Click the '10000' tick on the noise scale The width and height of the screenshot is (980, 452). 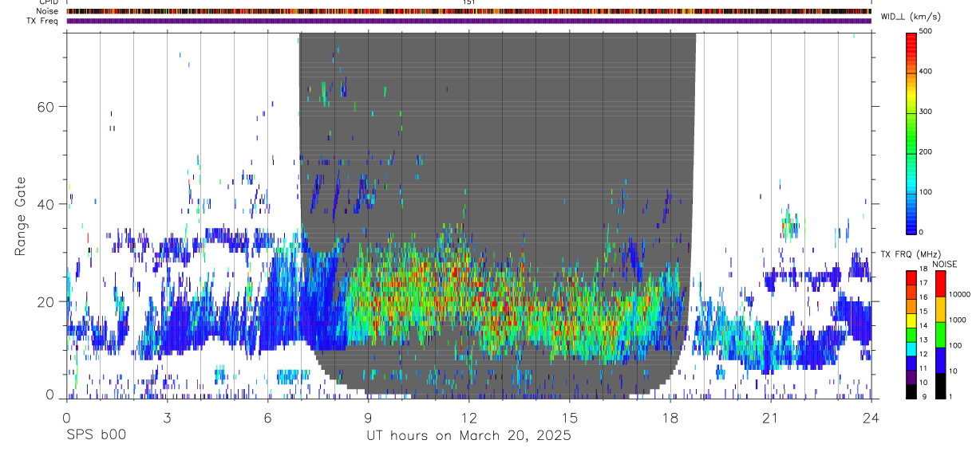958,294
